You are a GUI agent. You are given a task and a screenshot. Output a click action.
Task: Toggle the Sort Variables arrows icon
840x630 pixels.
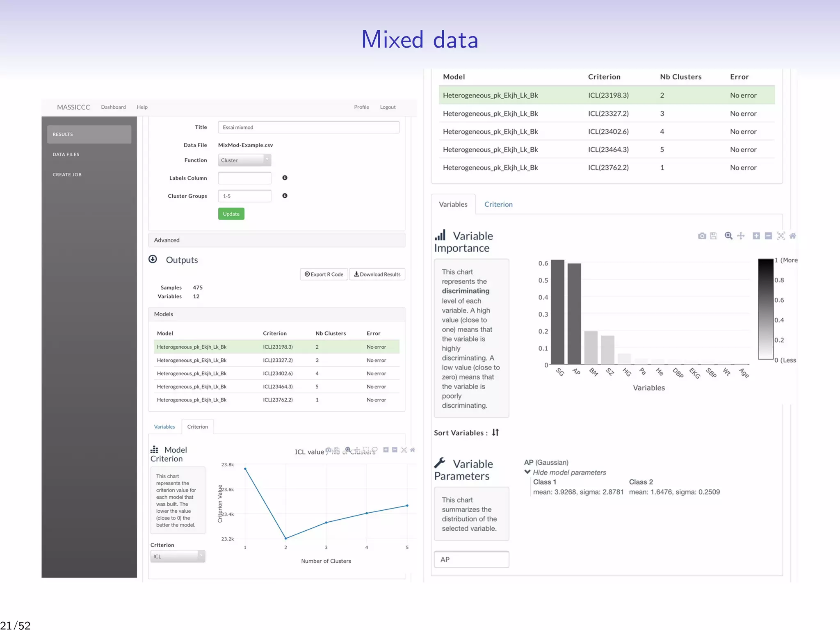pyautogui.click(x=495, y=432)
